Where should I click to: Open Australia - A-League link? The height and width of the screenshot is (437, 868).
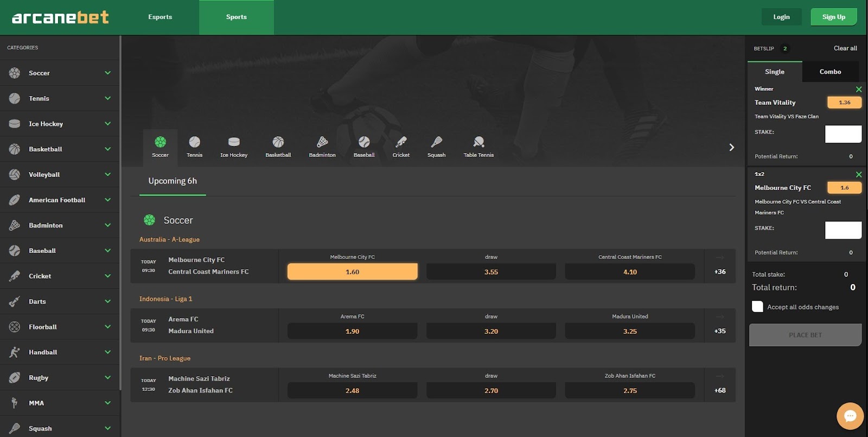(x=169, y=239)
